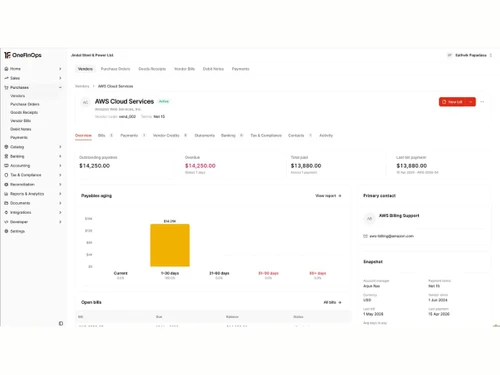Click the Settings gear icon
Screen dimensions: 500x375
click(6, 231)
